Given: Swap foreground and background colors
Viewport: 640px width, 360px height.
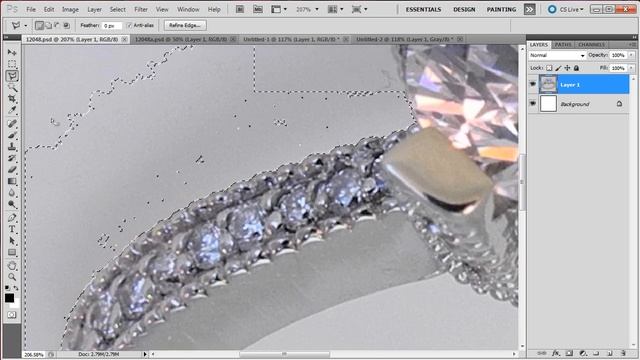Looking at the screenshot, I should coord(16,288).
